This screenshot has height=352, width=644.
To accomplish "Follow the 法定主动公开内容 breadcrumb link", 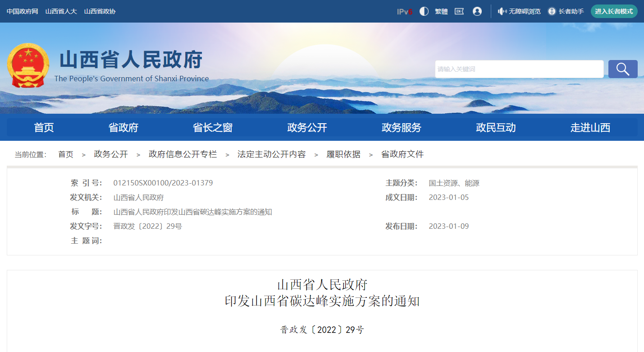I will click(x=272, y=154).
